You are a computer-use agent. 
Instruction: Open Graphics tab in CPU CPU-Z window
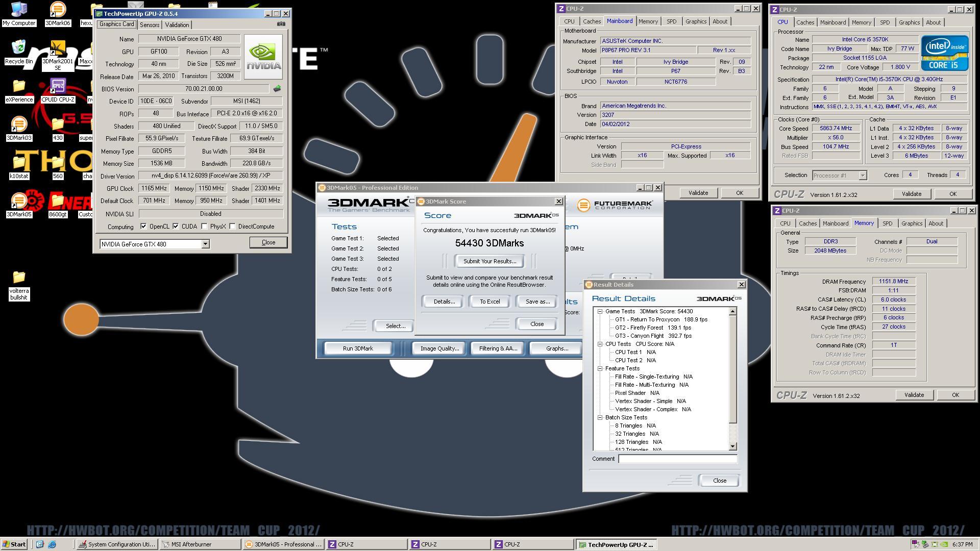[910, 22]
